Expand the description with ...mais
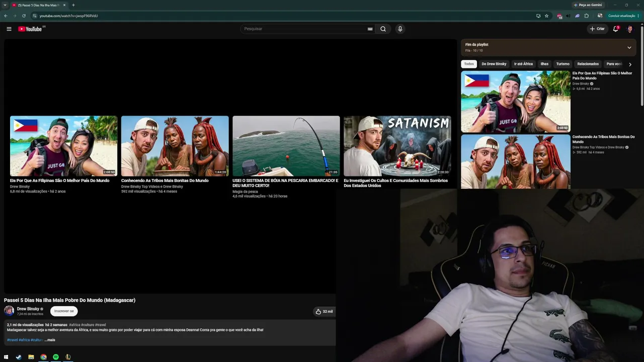The image size is (644, 362). click(50, 340)
